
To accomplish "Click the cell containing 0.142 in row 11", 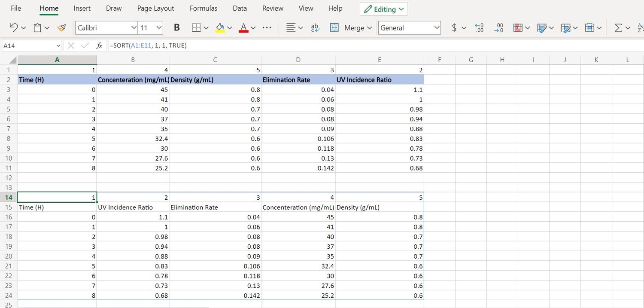I will point(298,168).
